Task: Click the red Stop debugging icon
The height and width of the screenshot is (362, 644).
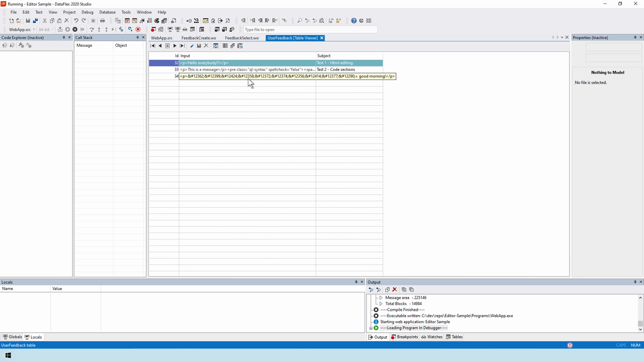Action: point(138,29)
